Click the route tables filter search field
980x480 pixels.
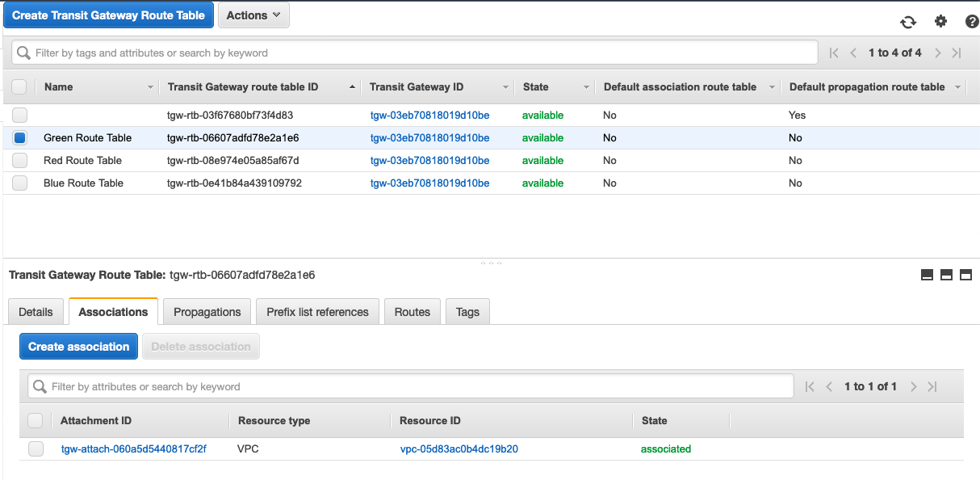pyautogui.click(x=415, y=53)
